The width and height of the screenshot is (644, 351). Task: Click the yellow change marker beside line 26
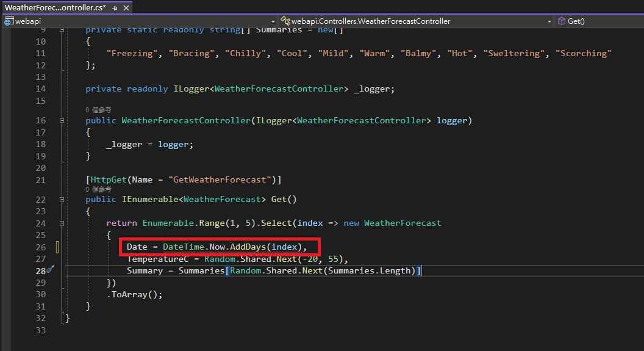(x=57, y=247)
